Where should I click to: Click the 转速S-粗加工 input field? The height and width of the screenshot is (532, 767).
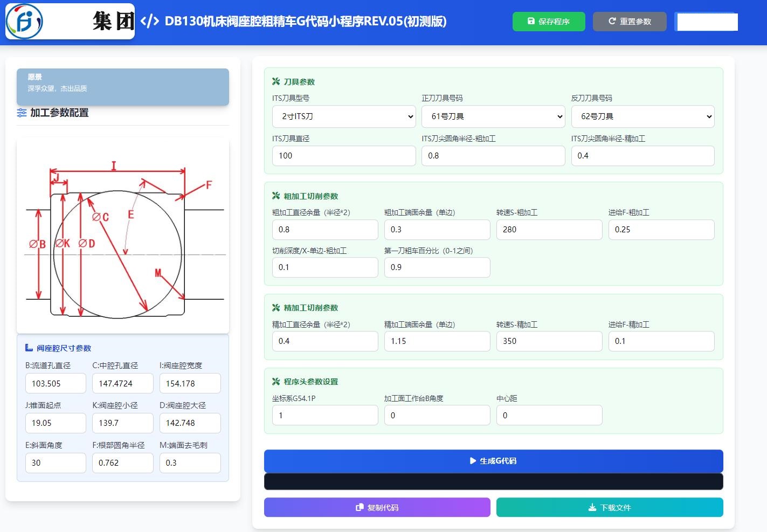[549, 230]
